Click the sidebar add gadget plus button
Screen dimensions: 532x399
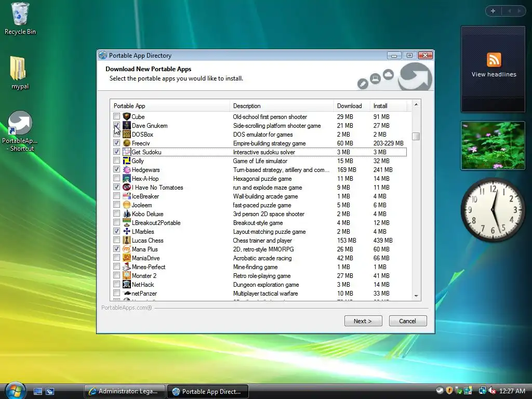click(x=493, y=11)
